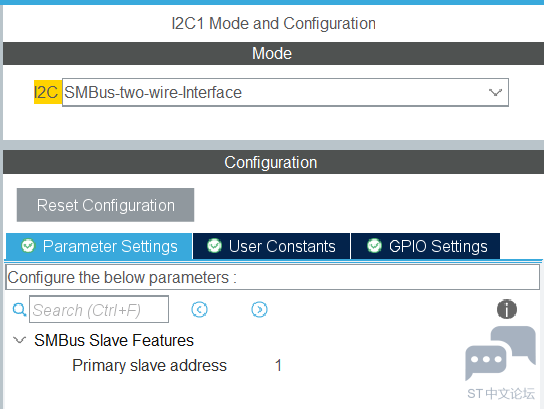Click the search magnifier icon
Screen dimensions: 544x409
pos(19,309)
